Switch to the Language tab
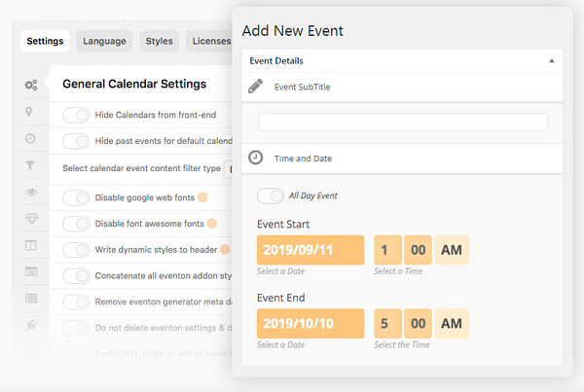This screenshot has height=392, width=584. 104,41
